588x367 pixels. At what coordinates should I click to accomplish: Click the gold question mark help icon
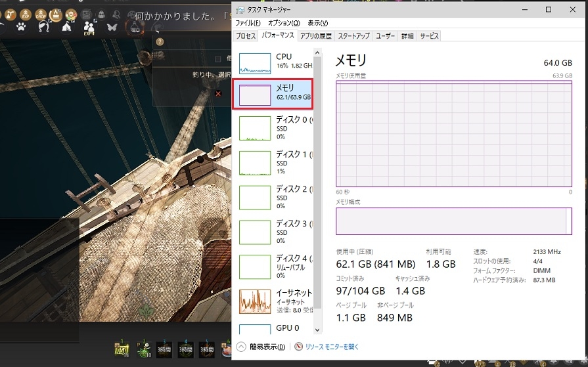[160, 42]
